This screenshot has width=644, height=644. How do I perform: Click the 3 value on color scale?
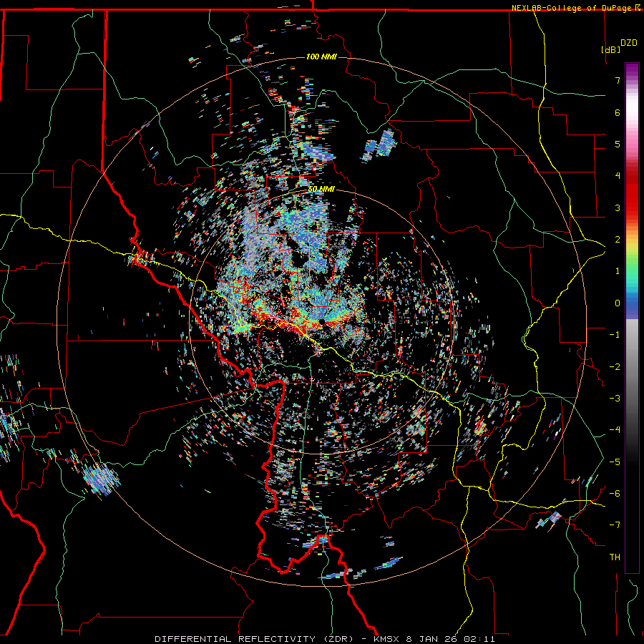pos(618,208)
